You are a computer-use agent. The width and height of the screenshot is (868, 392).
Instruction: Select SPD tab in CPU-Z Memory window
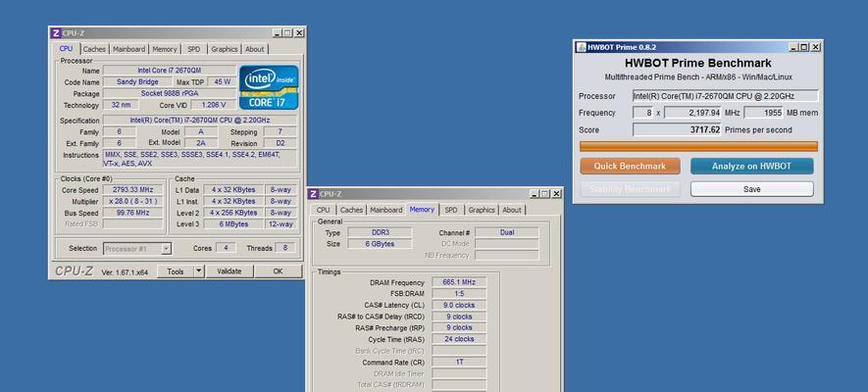click(x=451, y=210)
